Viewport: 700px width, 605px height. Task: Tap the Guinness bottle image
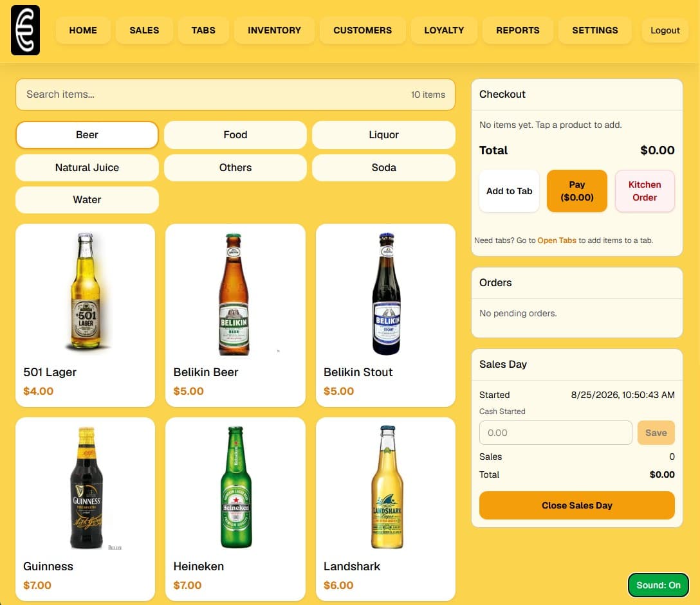pyautogui.click(x=87, y=487)
